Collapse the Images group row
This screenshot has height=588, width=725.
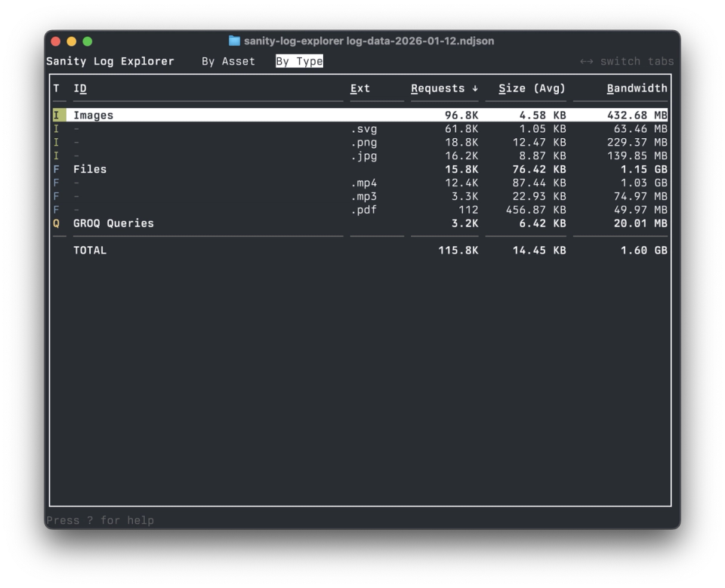pyautogui.click(x=91, y=115)
